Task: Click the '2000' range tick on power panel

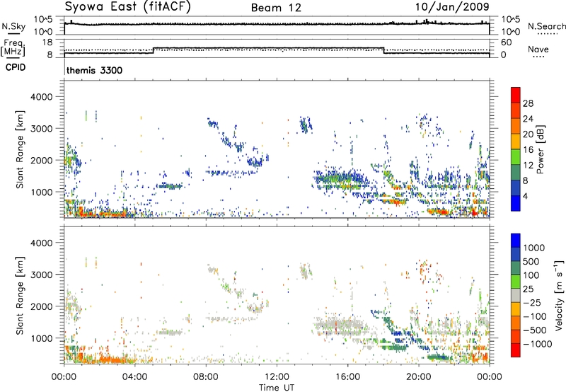Action: tap(41, 160)
